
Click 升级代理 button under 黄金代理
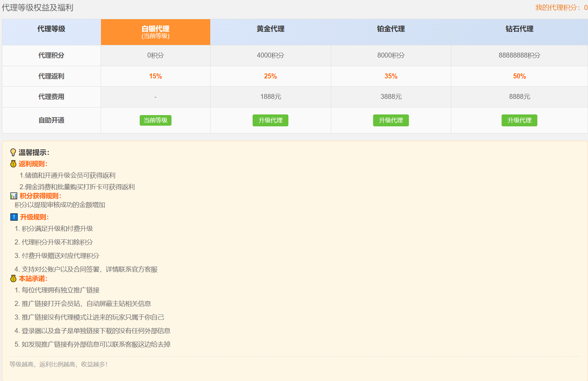pyautogui.click(x=270, y=120)
